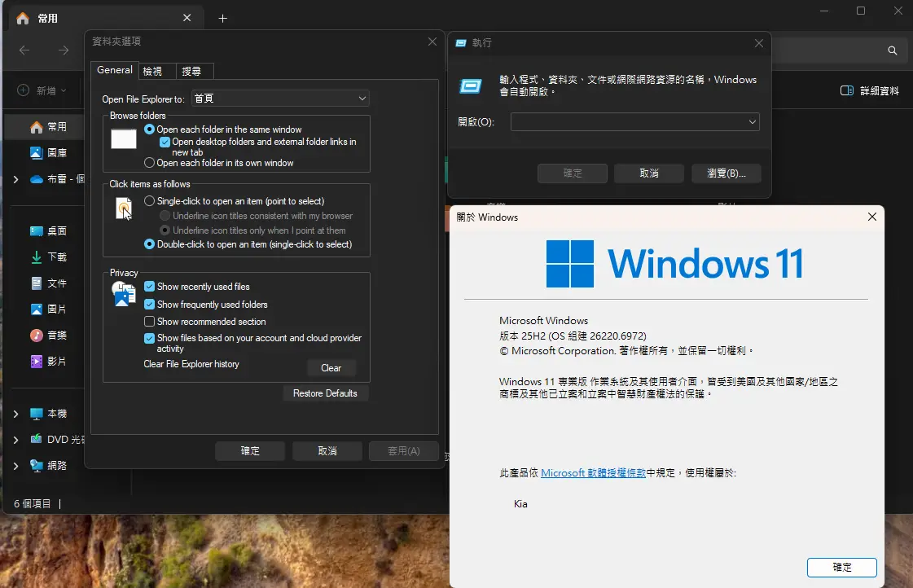This screenshot has width=913, height=588.
Task: Select the 網路 network icon in sidebar
Action: coord(37,466)
